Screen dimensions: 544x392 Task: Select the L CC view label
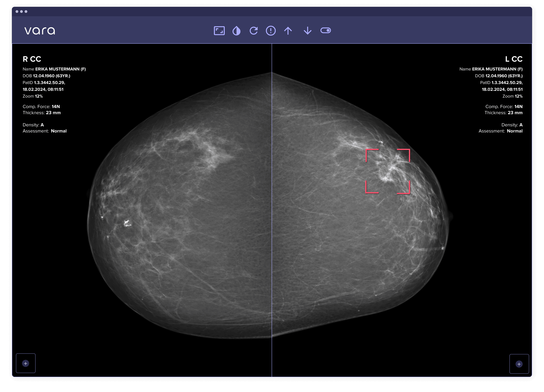tap(514, 59)
